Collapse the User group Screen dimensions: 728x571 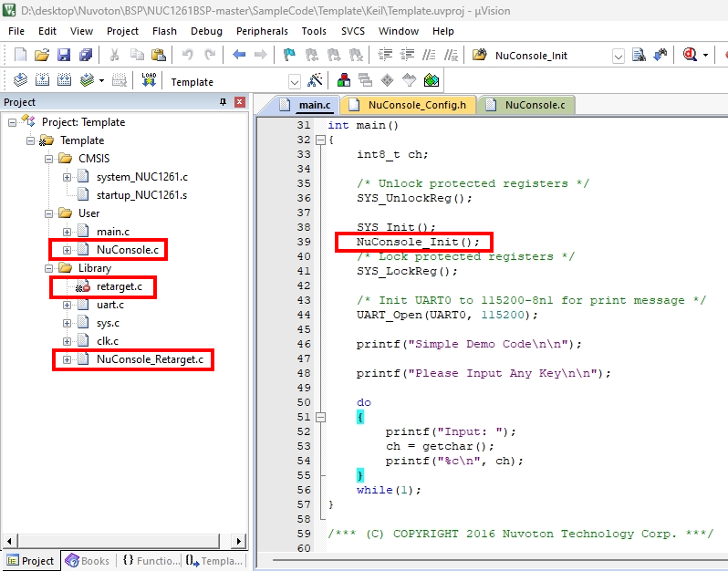click(x=48, y=213)
